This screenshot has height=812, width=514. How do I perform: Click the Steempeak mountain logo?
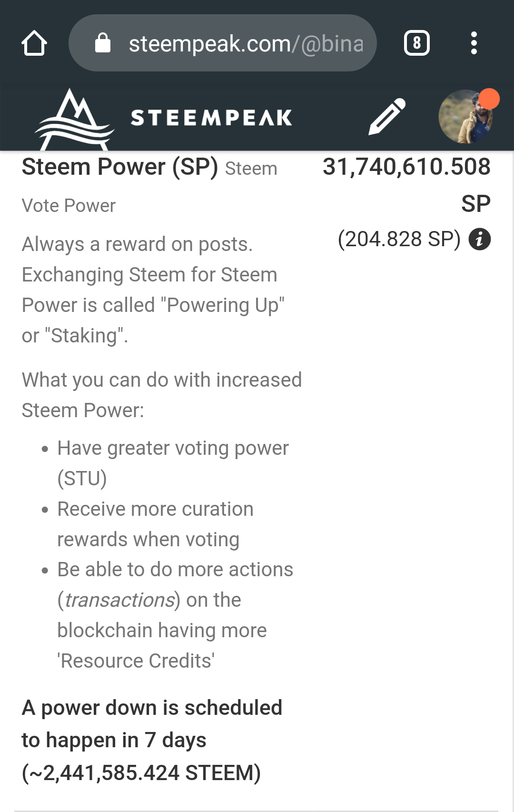click(x=74, y=119)
